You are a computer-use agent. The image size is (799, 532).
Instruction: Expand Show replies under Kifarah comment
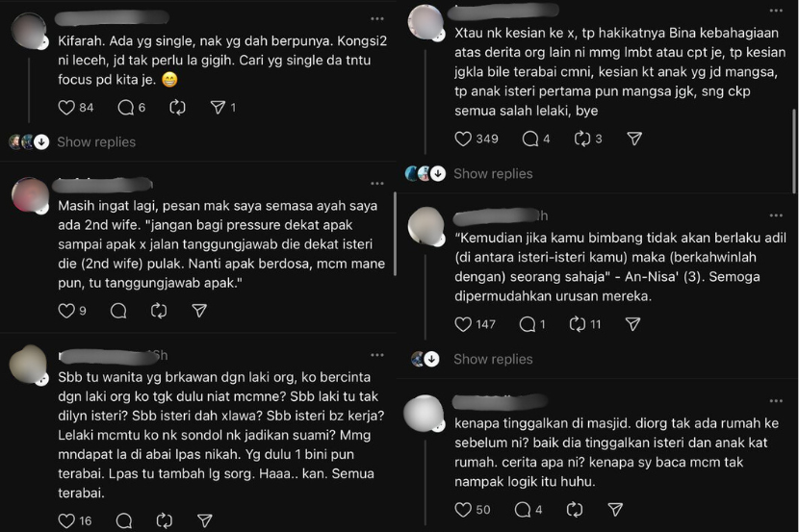96,142
